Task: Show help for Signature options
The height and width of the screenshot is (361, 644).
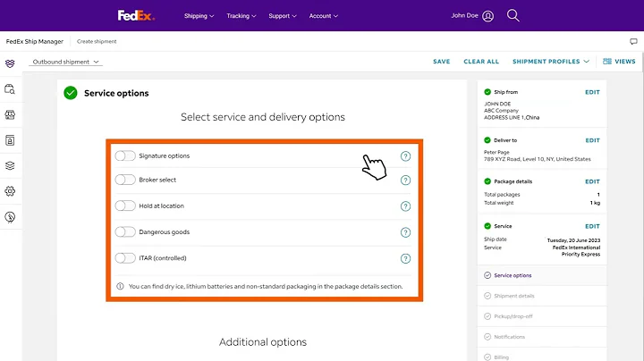Action: [x=405, y=156]
